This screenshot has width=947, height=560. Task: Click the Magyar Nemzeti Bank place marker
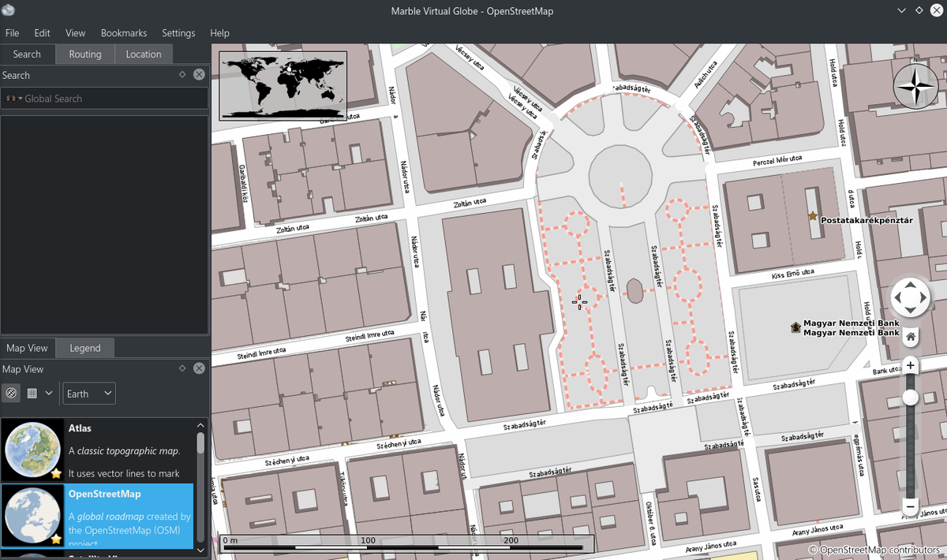tap(795, 327)
